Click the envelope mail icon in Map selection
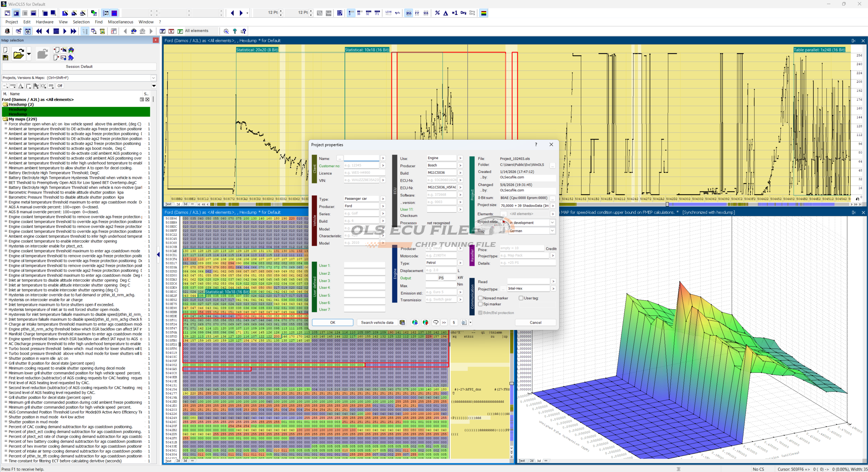The image size is (868, 472). click(x=63, y=58)
